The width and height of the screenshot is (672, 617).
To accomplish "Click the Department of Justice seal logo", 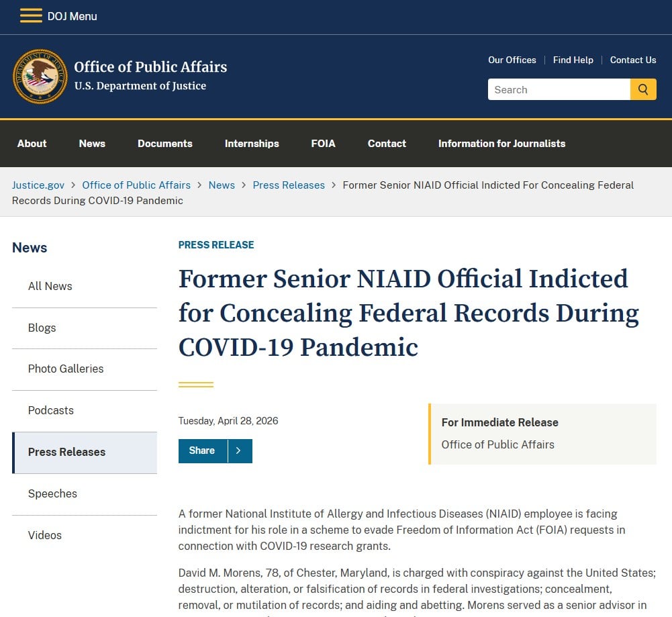I will (x=40, y=77).
